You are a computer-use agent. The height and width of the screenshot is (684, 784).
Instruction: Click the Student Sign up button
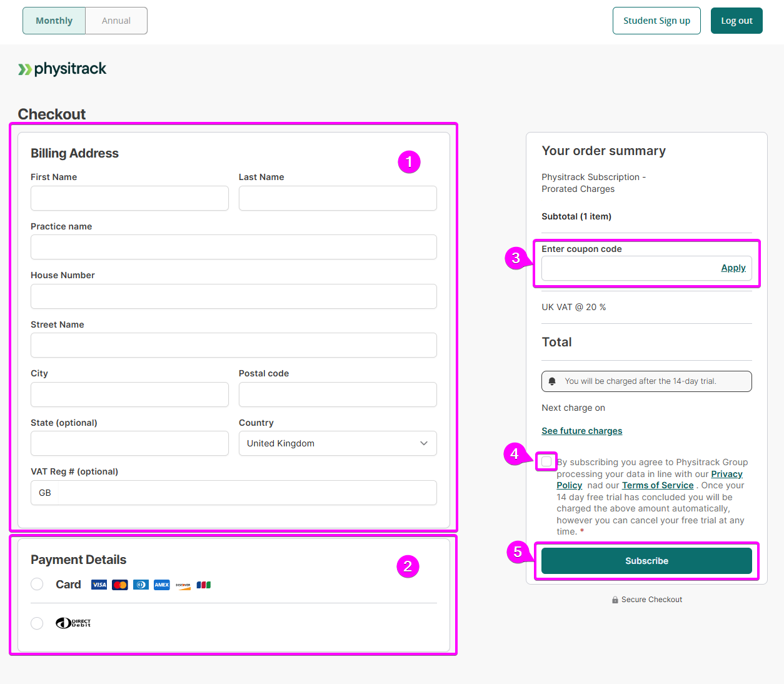(x=656, y=21)
